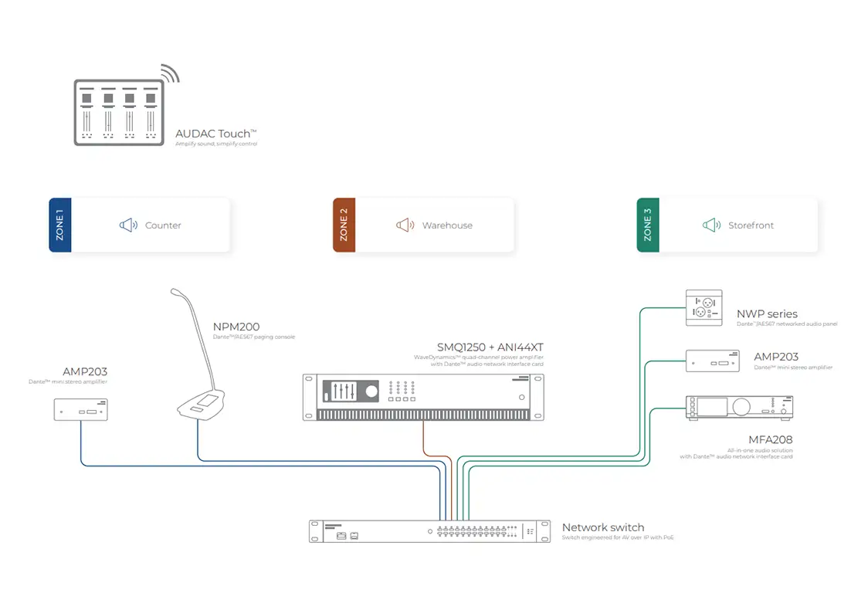Select the orange Zone 2 tab
The width and height of the screenshot is (868, 593).
(344, 225)
